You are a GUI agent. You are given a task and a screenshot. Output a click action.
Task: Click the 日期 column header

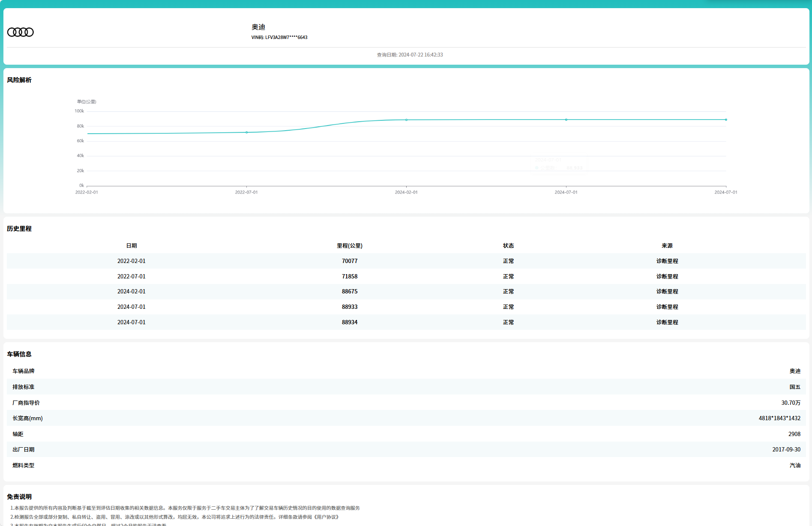(132, 246)
